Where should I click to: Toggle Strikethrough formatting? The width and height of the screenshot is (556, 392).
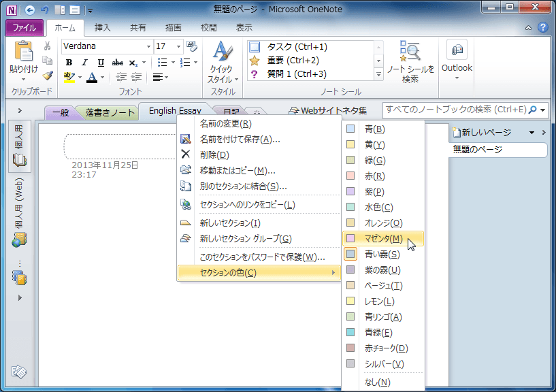117,63
